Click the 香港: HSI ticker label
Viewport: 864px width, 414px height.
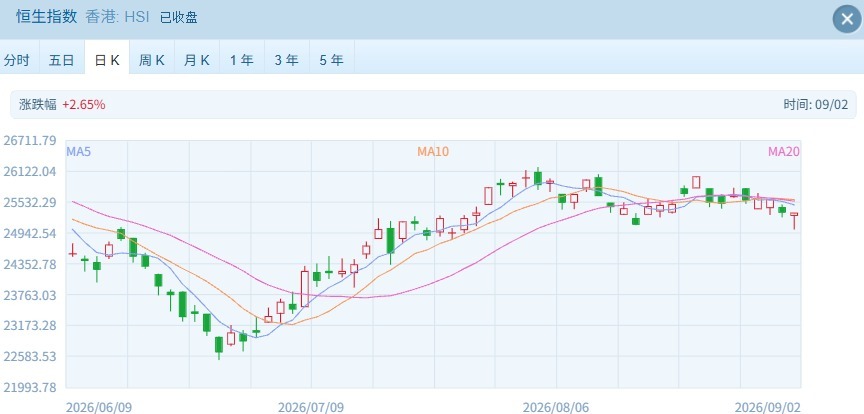(x=117, y=17)
